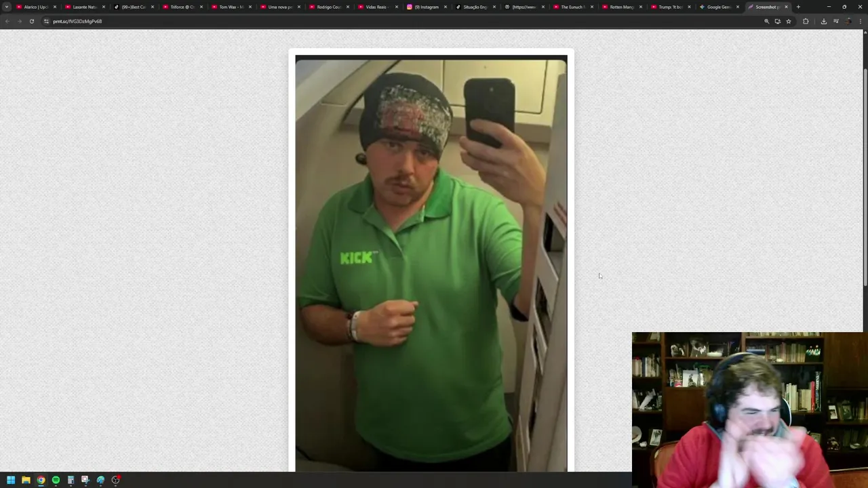
Task: Reload the current page
Action: (32, 21)
